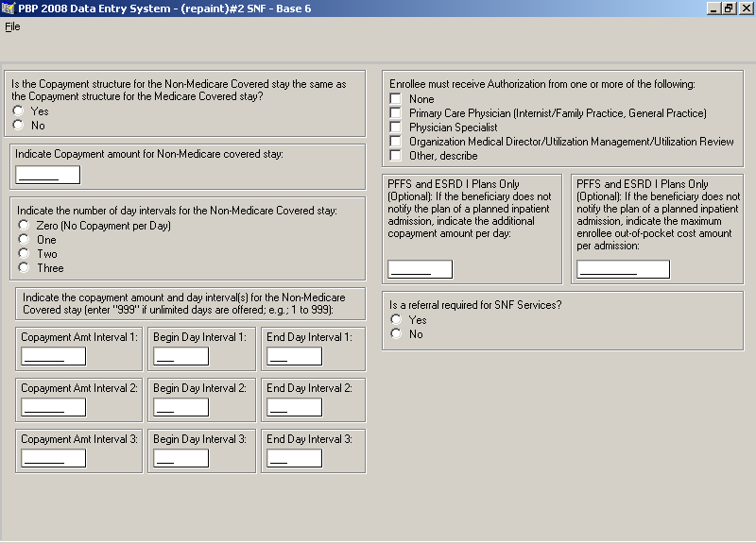The width and height of the screenshot is (756, 544).
Task: Click Copayment Amt Interval 3 field
Action: [x=54, y=458]
